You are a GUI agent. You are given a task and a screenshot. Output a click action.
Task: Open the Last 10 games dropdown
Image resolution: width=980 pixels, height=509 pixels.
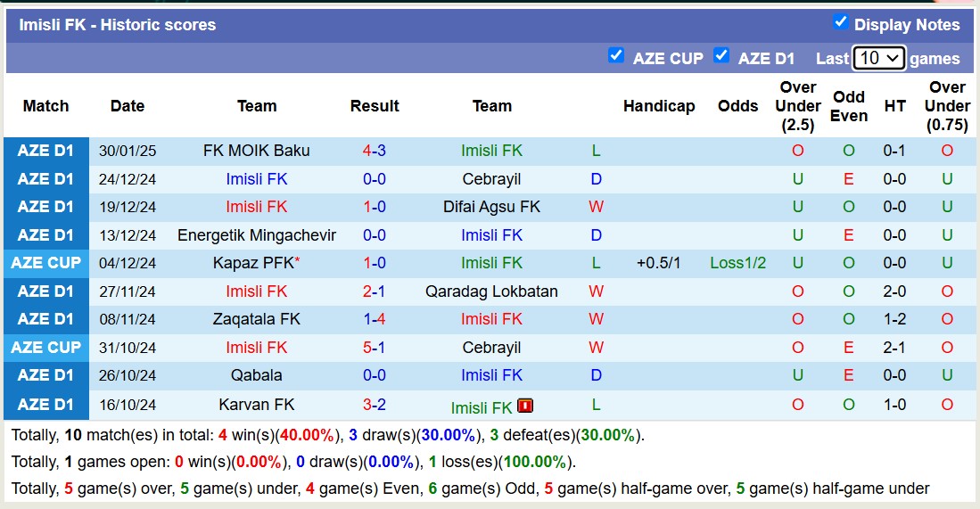coord(878,58)
